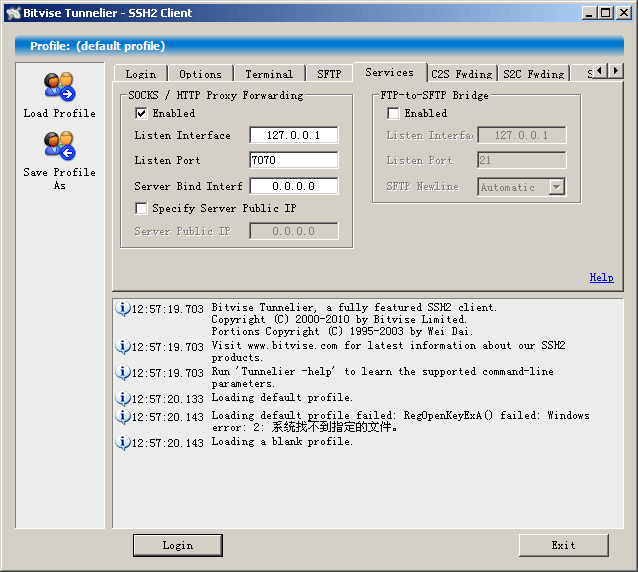Select the log line 'Loading a blank profile.'
638x572 pixels.
click(x=282, y=441)
